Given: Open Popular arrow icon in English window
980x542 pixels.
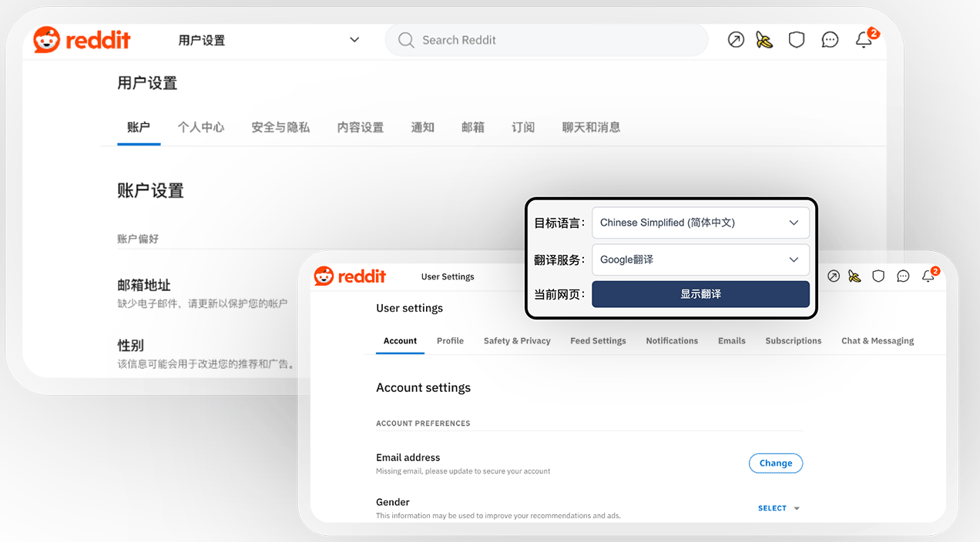Looking at the screenshot, I should pyautogui.click(x=833, y=276).
